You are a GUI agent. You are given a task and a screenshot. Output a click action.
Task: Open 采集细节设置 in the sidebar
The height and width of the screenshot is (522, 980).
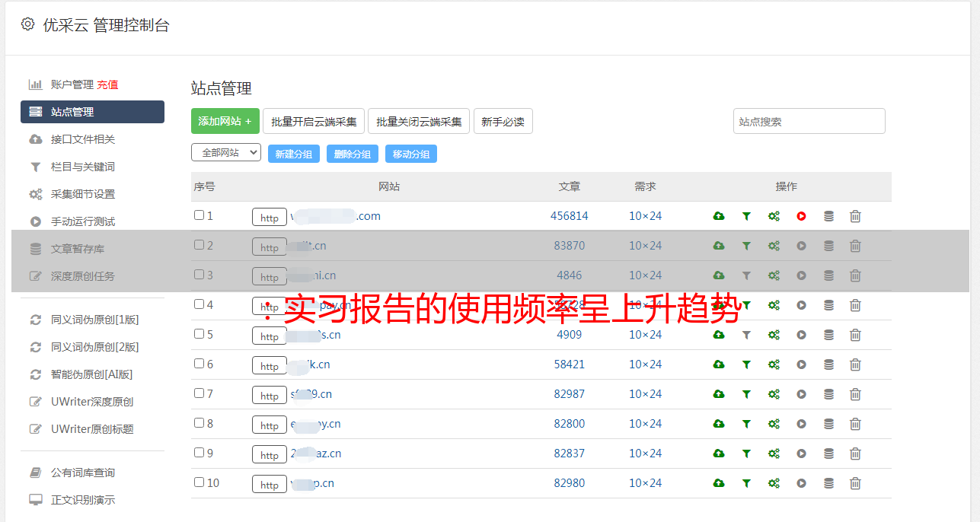pyautogui.click(x=83, y=194)
